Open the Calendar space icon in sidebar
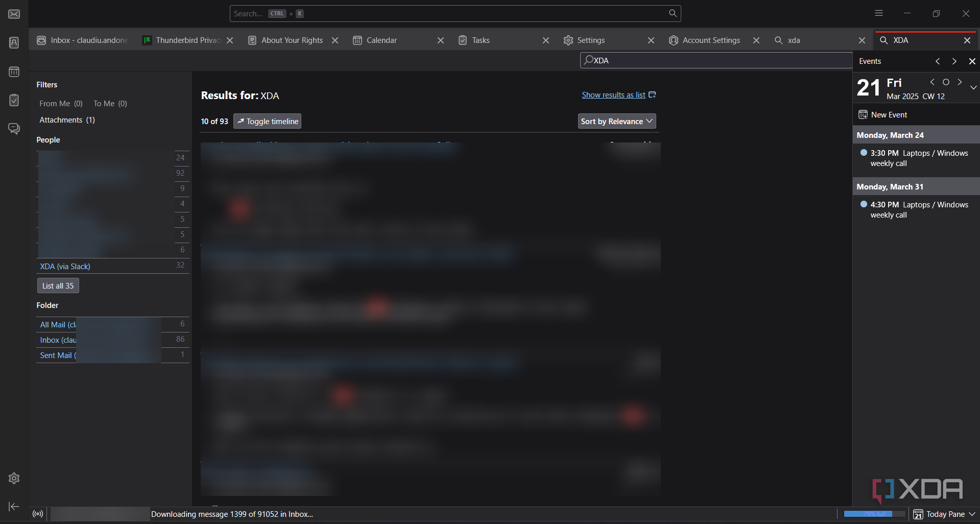Image resolution: width=980 pixels, height=524 pixels. [14, 72]
